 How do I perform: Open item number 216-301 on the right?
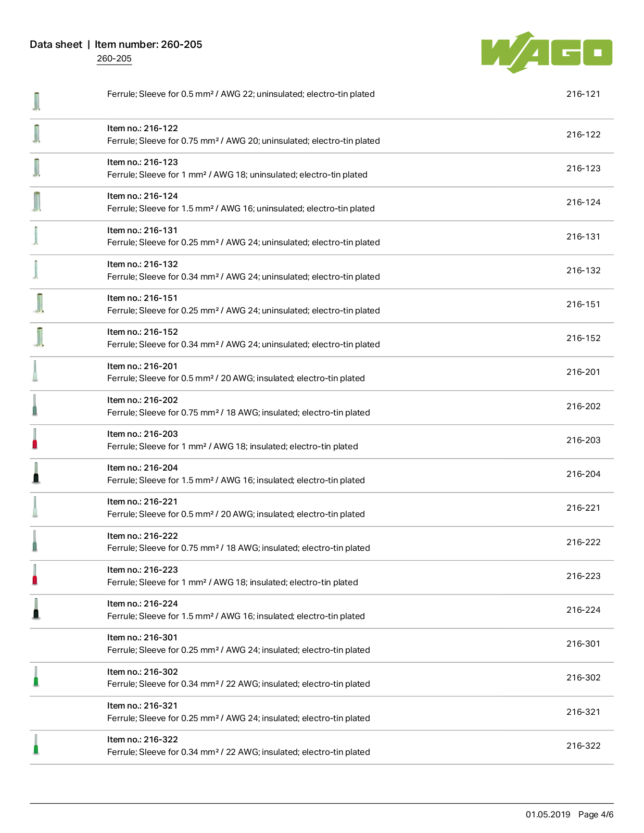pos(583,643)
